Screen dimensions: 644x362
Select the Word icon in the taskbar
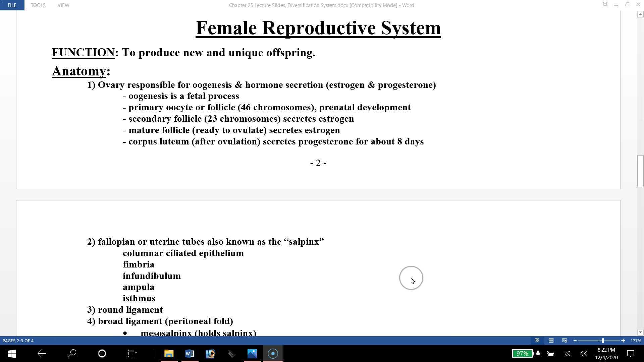point(189,353)
